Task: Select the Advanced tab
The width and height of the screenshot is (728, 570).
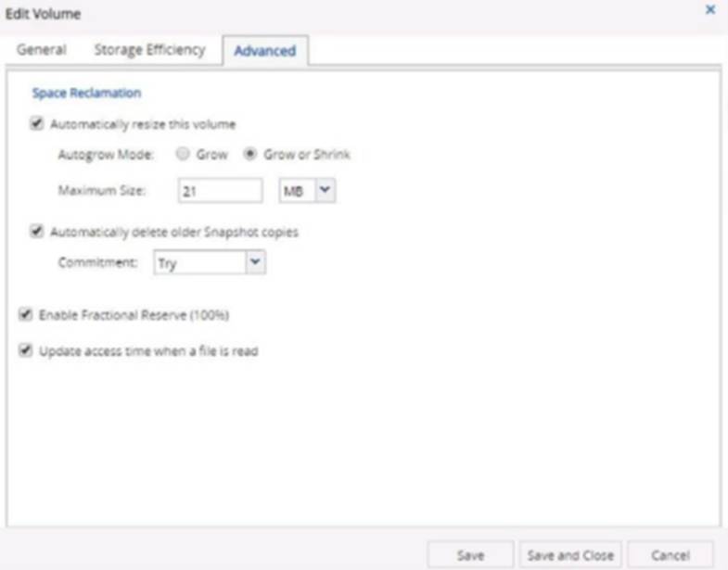Action: click(264, 51)
